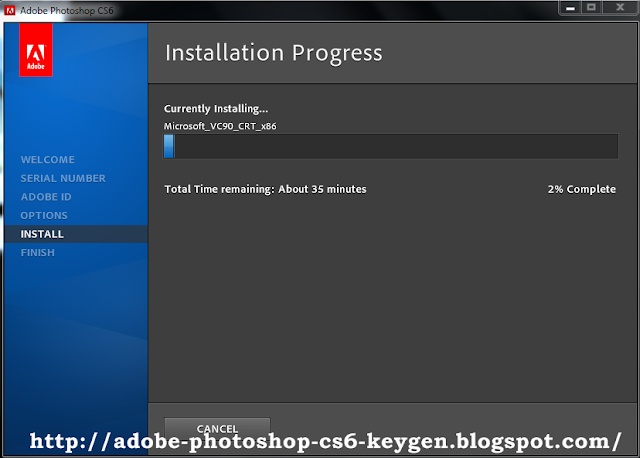The image size is (640, 458).
Task: Select the Options step
Action: pos(44,216)
